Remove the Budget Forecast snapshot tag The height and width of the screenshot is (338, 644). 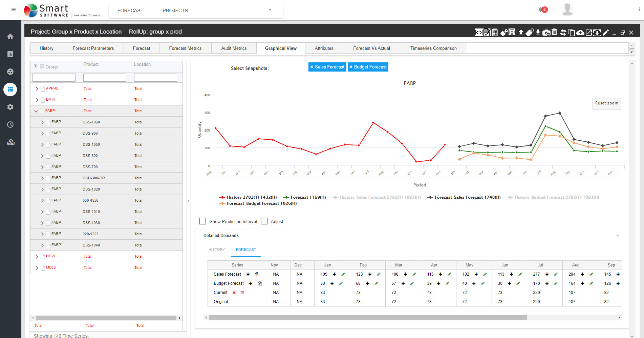pyautogui.click(x=351, y=67)
